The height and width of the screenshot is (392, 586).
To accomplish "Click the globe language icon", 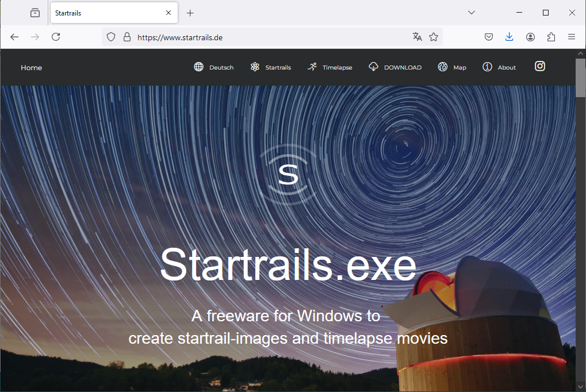I will [x=198, y=67].
